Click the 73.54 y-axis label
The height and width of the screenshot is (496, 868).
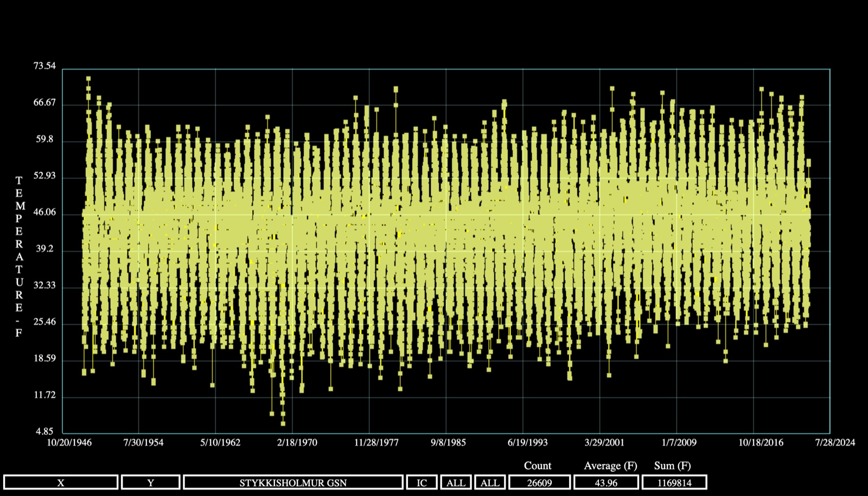[44, 66]
